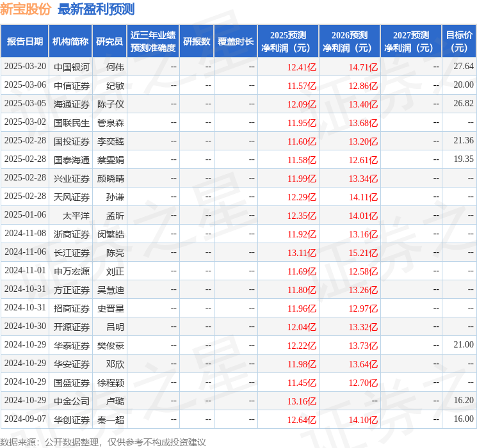Click the 覆盖时长 column header
Screen dimensions: 477x448
tap(235, 41)
